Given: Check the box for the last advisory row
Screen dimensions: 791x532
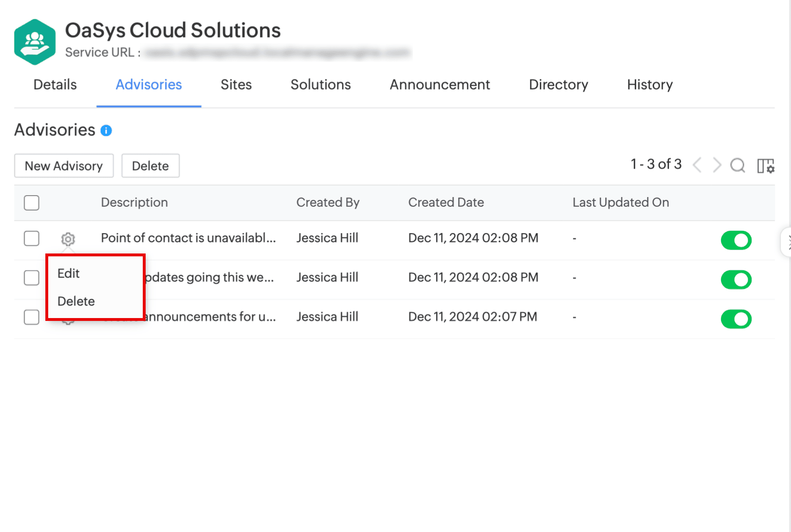Looking at the screenshot, I should coord(32,317).
